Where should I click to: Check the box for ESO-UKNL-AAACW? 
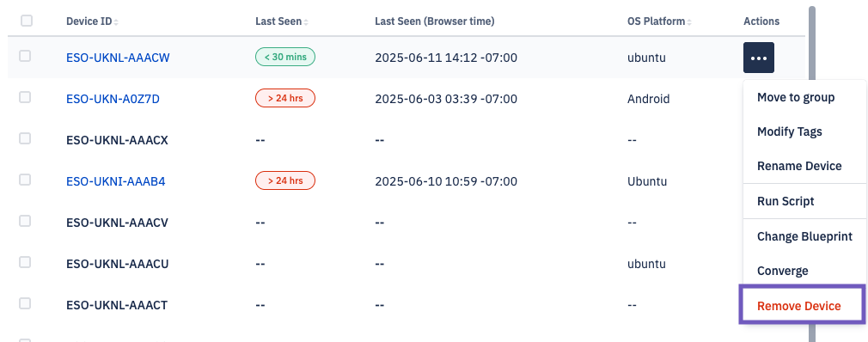click(25, 56)
